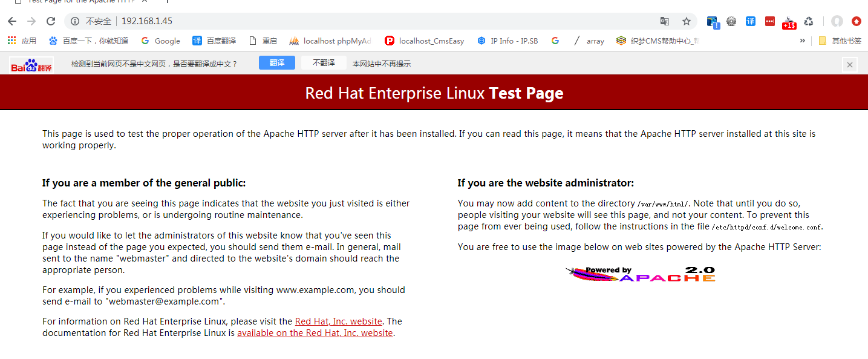Click the red update arrow menu button

click(857, 21)
